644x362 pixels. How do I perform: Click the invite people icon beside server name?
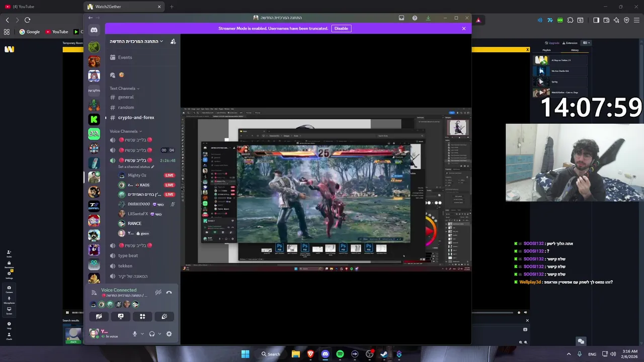click(173, 41)
